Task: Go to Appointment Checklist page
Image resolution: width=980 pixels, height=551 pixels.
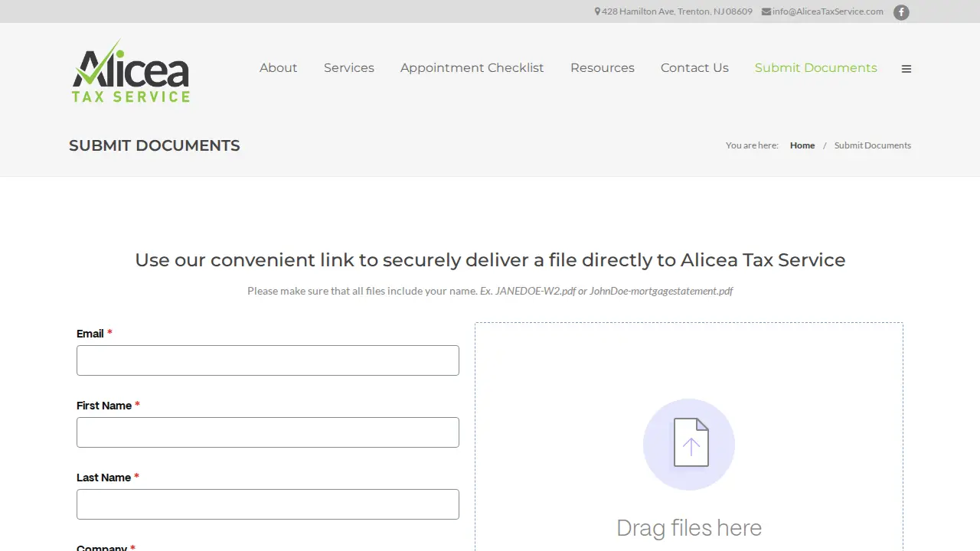Action: pos(472,68)
